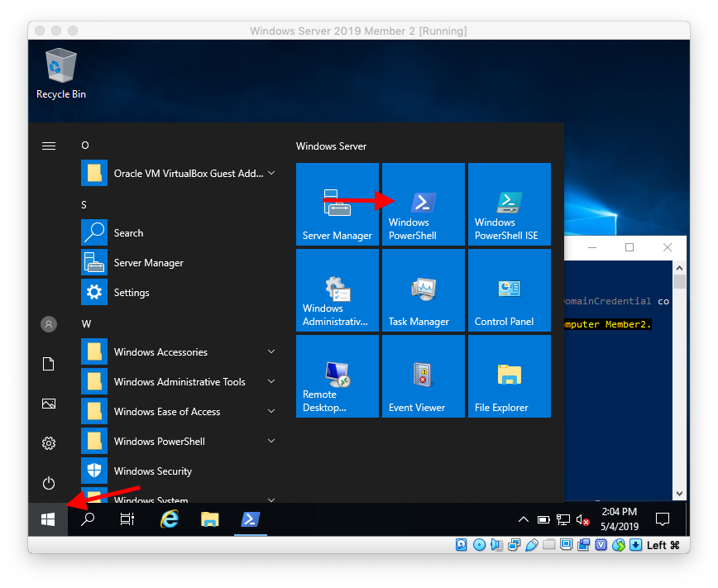Screen dimensions: 718x588
Task: Open the Control Panel tile
Action: click(509, 289)
